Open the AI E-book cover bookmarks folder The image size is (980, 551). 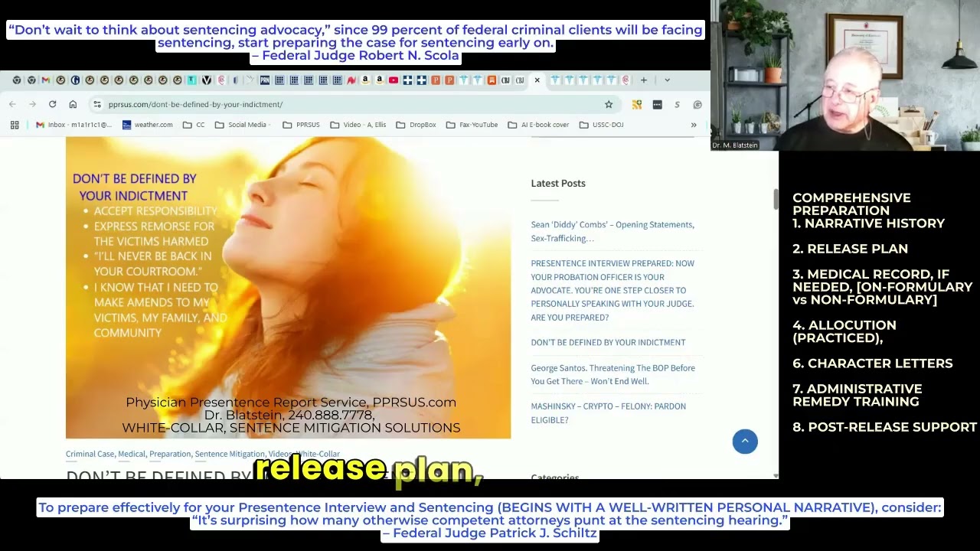point(538,125)
